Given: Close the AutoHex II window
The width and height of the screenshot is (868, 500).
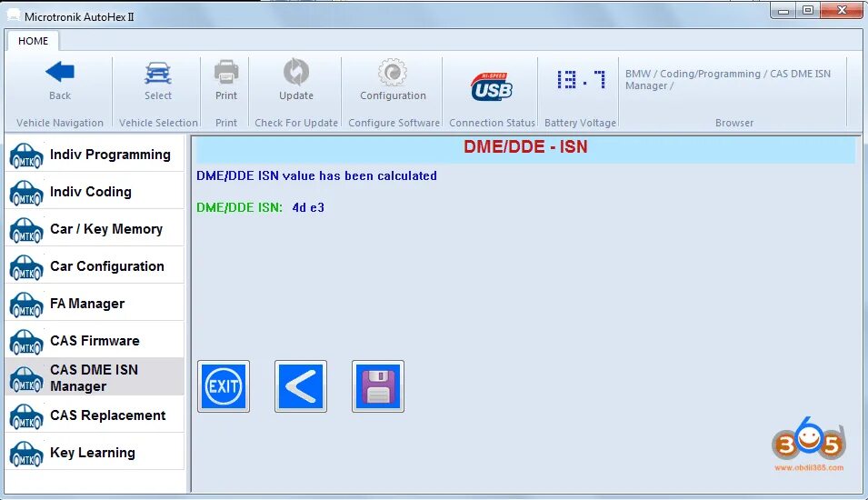Looking at the screenshot, I should (842, 11).
